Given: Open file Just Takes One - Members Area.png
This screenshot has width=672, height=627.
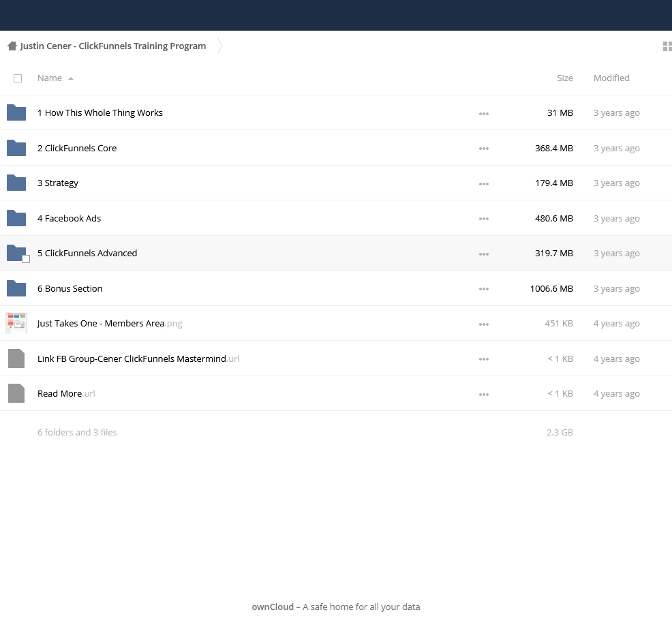Looking at the screenshot, I should tap(110, 324).
